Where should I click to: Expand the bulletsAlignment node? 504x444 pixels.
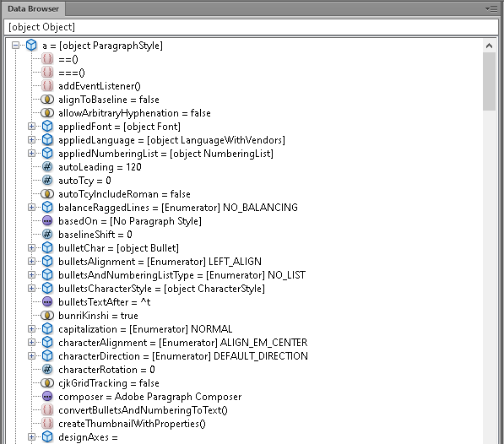point(31,261)
